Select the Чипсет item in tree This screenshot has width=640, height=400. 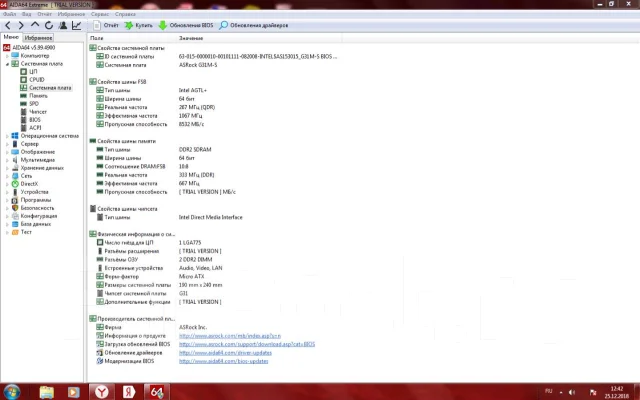[x=38, y=111]
